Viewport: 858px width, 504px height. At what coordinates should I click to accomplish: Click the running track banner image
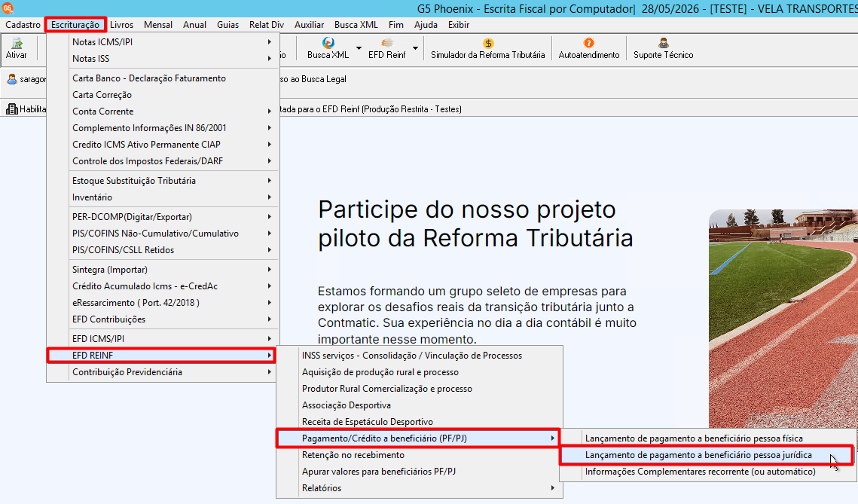click(x=783, y=318)
